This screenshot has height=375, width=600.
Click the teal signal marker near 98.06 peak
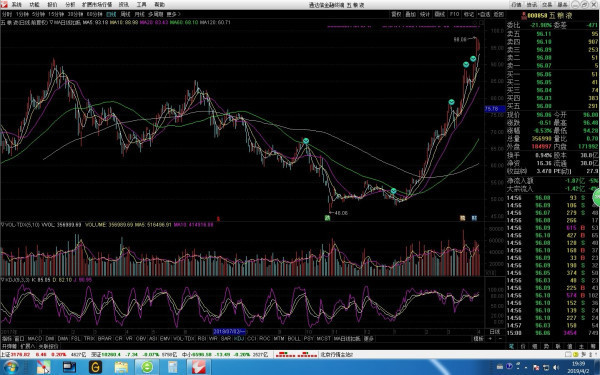pyautogui.click(x=473, y=59)
